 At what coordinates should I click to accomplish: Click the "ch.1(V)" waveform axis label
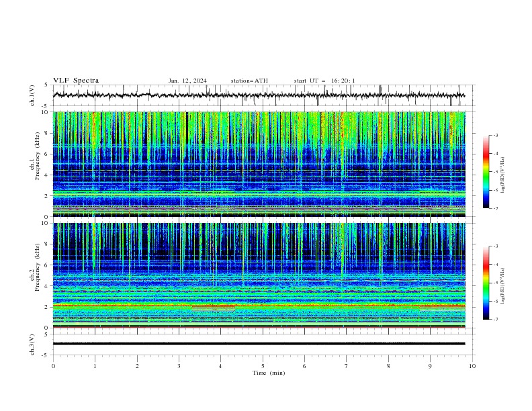pos(32,95)
